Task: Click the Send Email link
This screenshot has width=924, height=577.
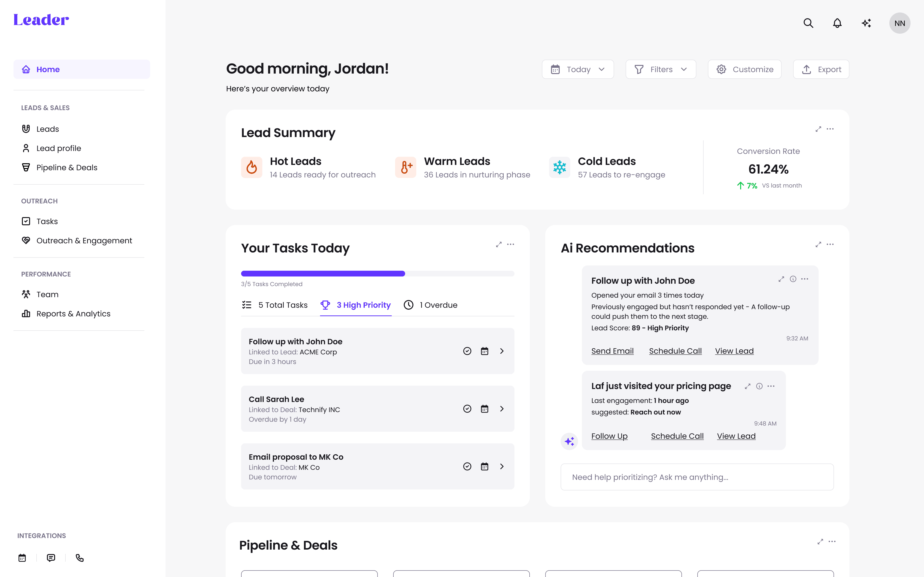Action: (612, 351)
